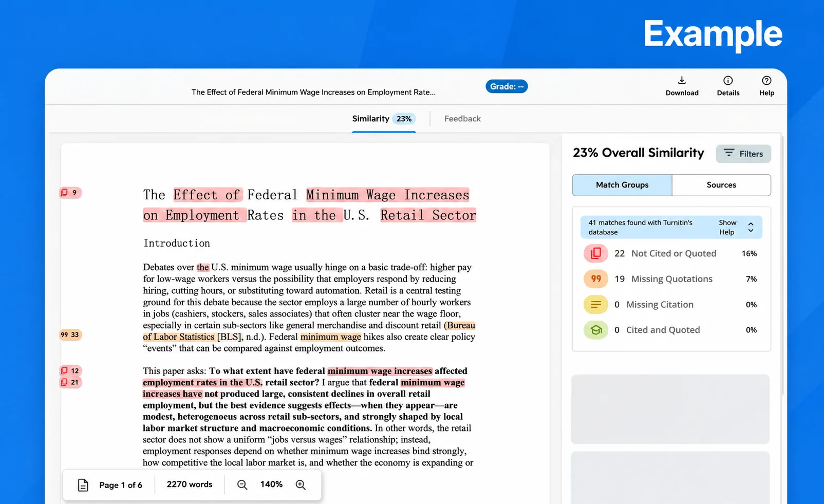Click the 16% value for Not Cited

[x=749, y=253]
